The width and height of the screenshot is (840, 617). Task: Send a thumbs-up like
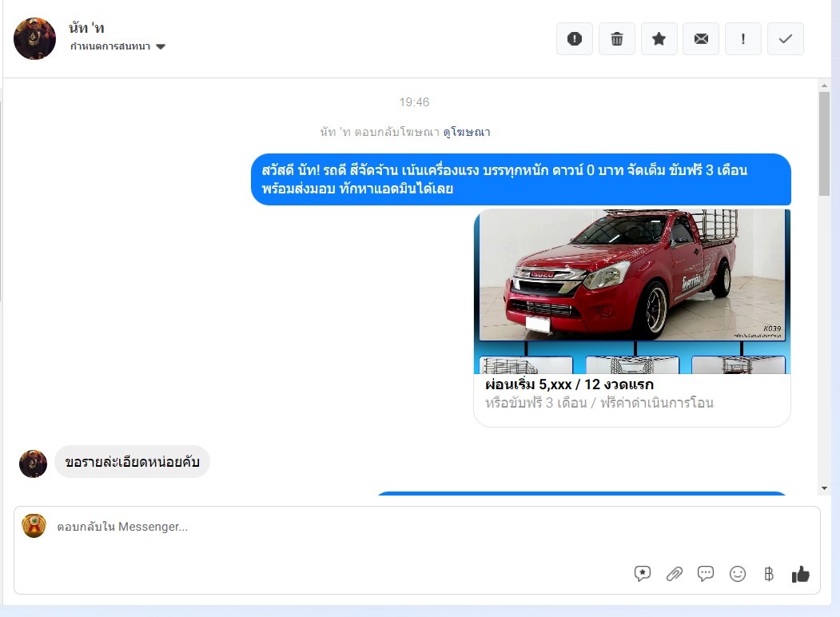[x=800, y=574]
